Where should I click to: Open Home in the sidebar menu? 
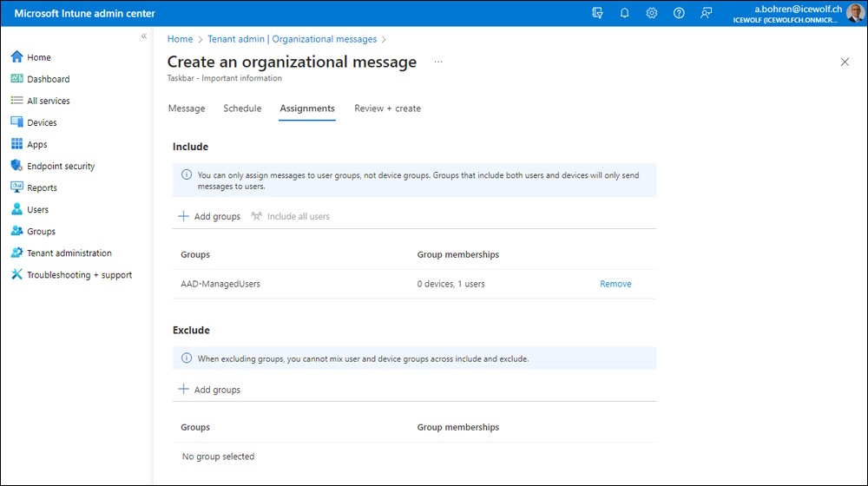point(39,57)
